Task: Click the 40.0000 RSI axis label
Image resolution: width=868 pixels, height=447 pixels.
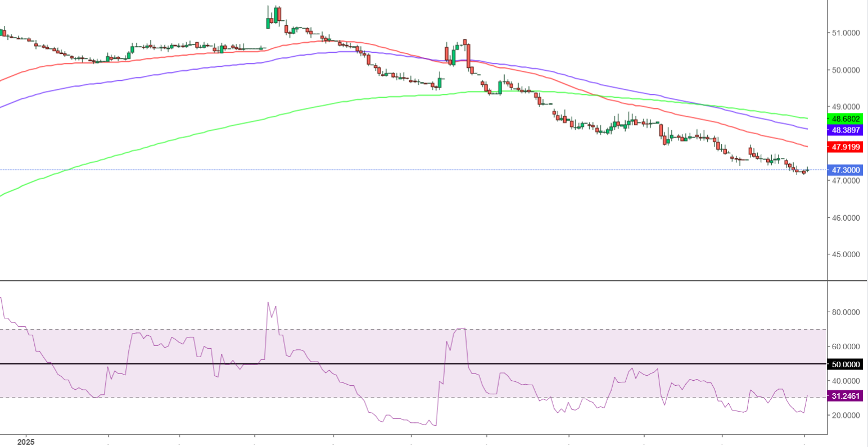Action: (x=846, y=381)
